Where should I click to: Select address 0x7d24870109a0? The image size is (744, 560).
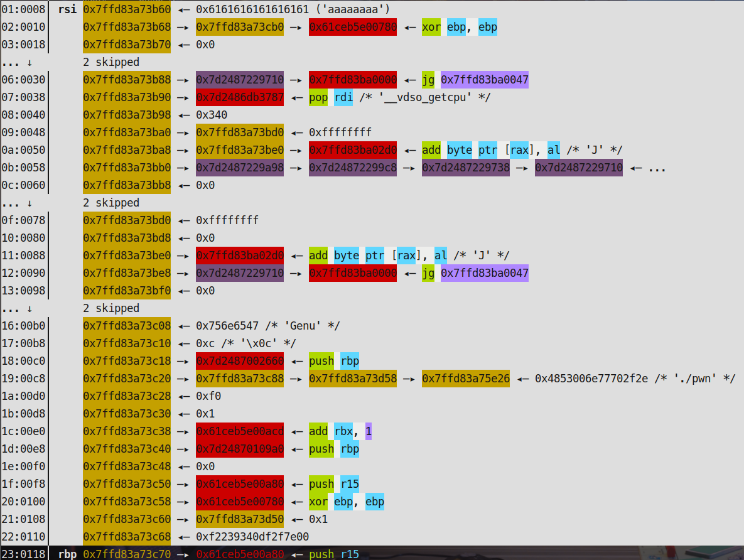[x=239, y=449]
